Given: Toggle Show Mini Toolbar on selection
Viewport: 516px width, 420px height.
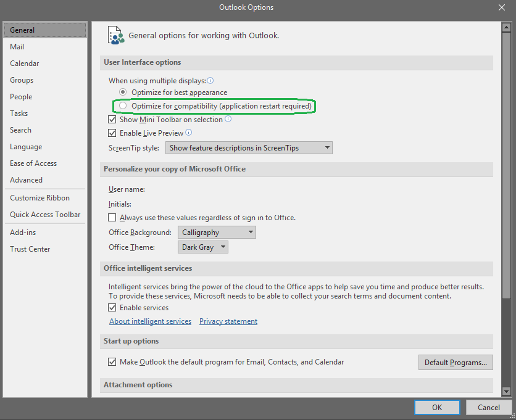Looking at the screenshot, I should click(x=112, y=120).
